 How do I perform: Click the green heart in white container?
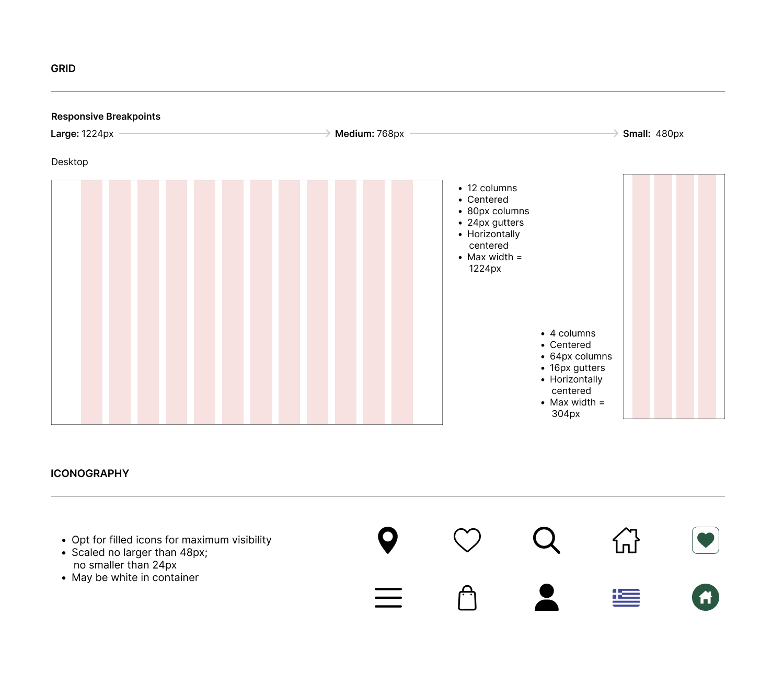click(x=706, y=540)
